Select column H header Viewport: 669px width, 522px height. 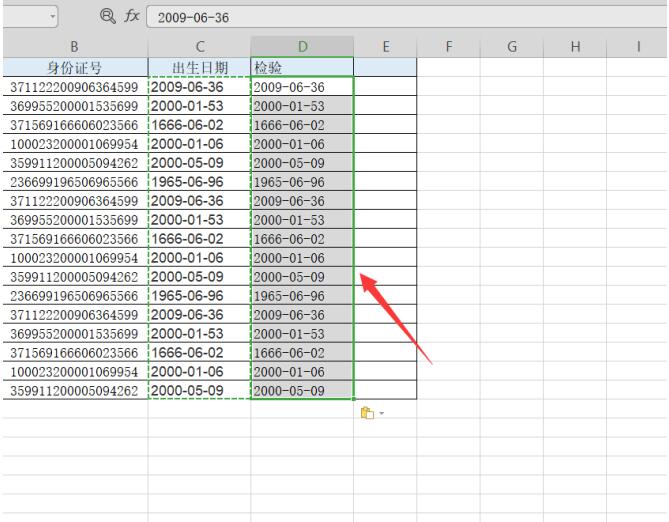click(575, 47)
